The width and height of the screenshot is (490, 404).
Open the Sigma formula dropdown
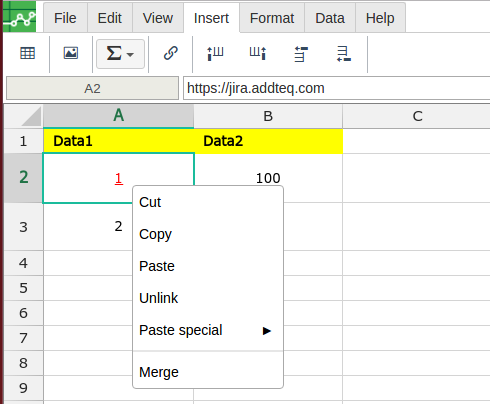pyautogui.click(x=120, y=54)
